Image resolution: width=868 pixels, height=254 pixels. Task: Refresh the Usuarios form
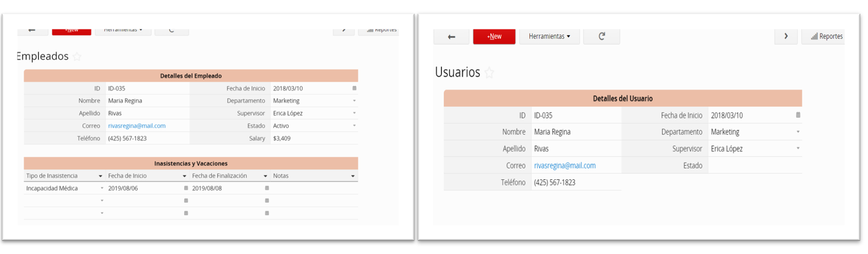click(601, 36)
